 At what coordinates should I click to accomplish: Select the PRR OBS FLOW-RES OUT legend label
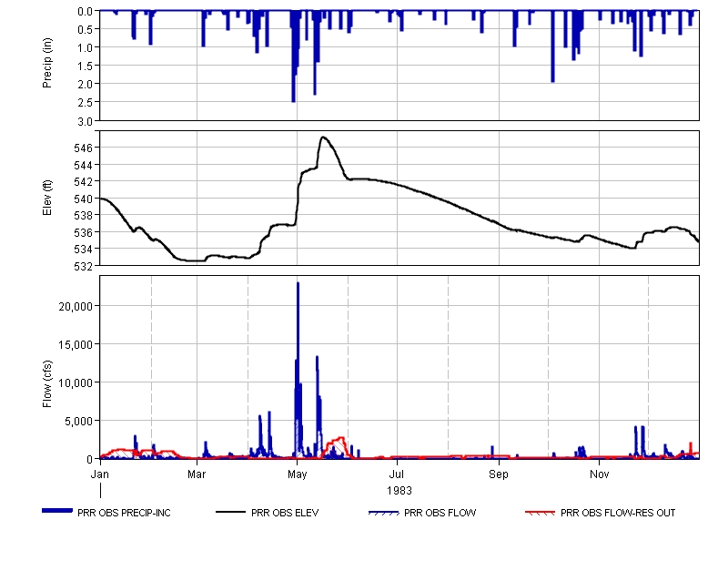[x=618, y=513]
